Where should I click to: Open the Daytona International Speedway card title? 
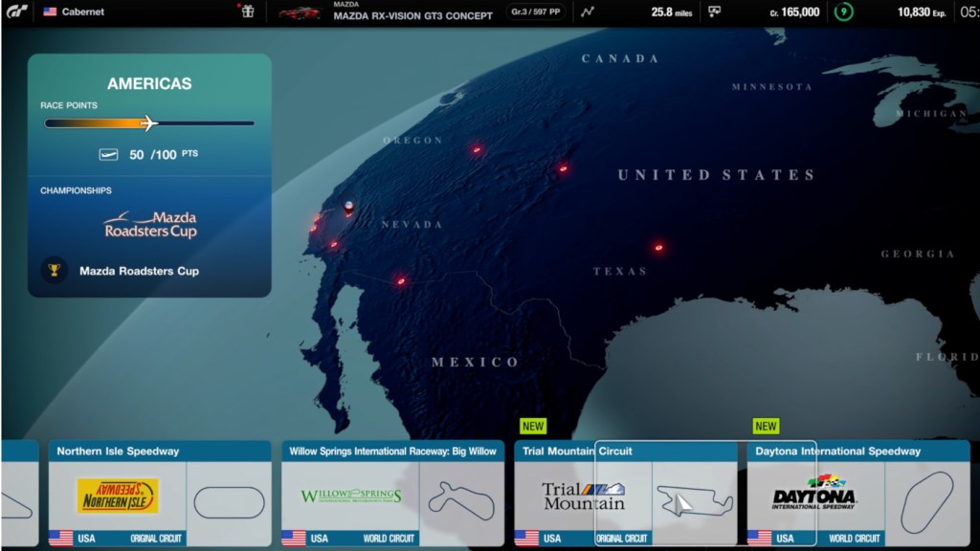coord(838,452)
